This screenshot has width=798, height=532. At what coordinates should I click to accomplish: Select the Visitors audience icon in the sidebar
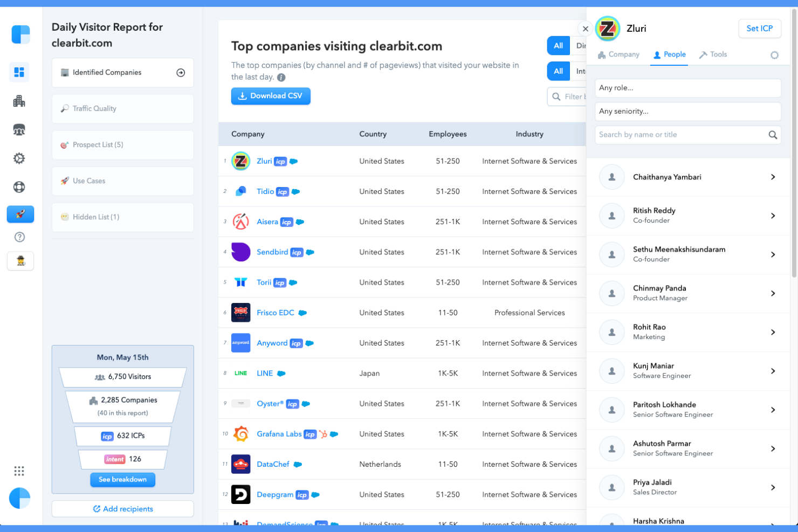19,129
